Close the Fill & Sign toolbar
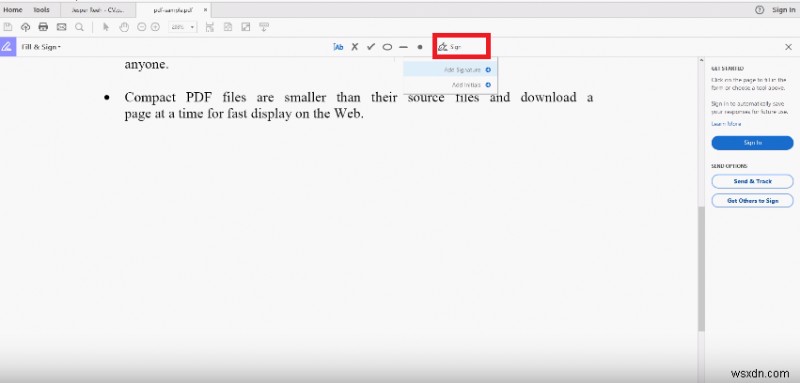800x383 pixels. point(788,47)
